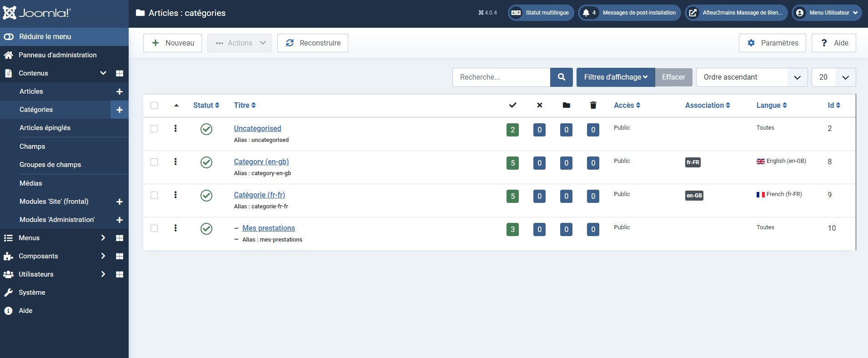
Task: Click unpublished items count for Mes prestations
Action: 540,230
